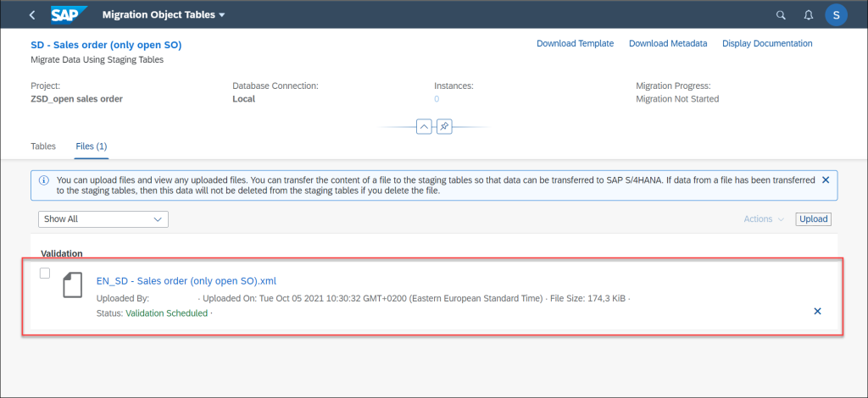The image size is (868, 398).
Task: Click the Validation Scheduled status text
Action: click(x=167, y=312)
